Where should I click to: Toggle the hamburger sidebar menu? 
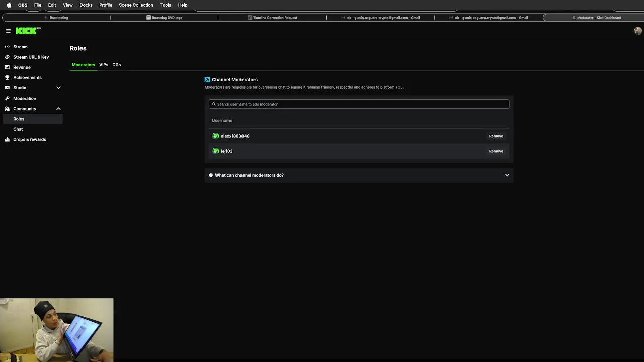(x=8, y=31)
